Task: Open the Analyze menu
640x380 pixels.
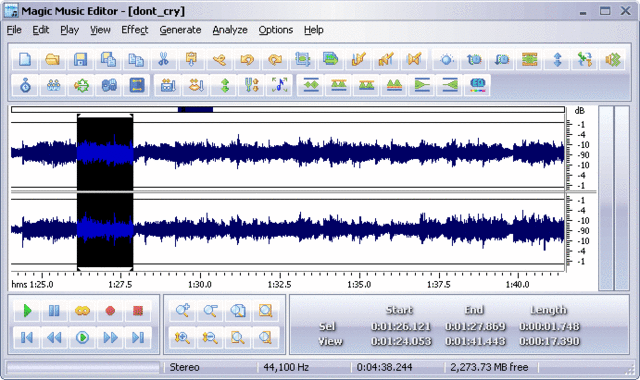Action: coord(230,30)
